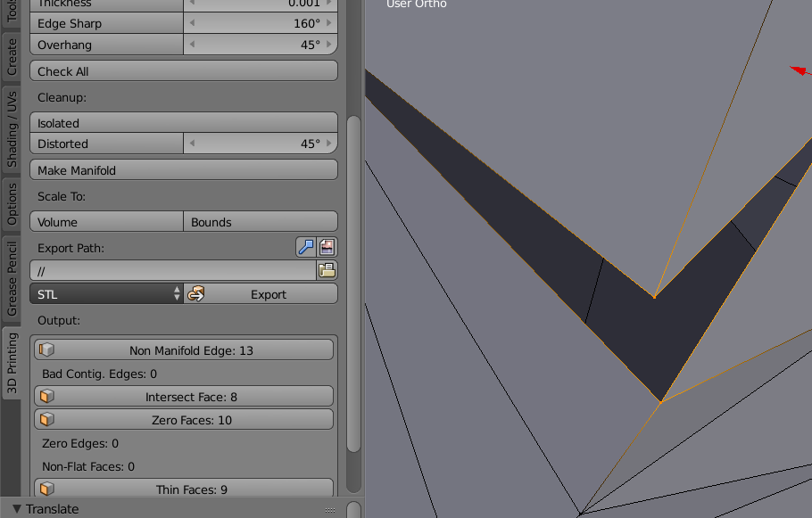
Task: Click the Make Manifold cleanup button
Action: click(183, 169)
